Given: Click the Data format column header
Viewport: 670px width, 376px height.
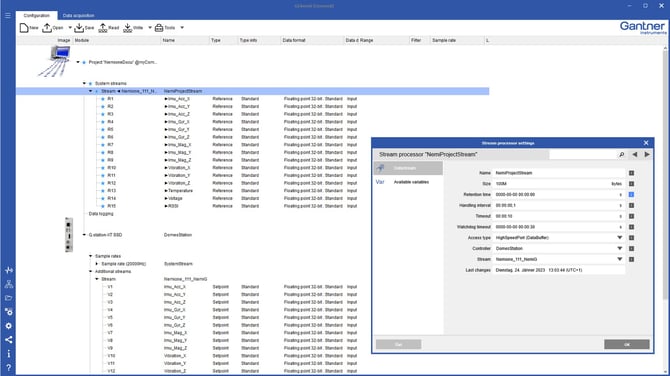Looking at the screenshot, I should pyautogui.click(x=312, y=40).
